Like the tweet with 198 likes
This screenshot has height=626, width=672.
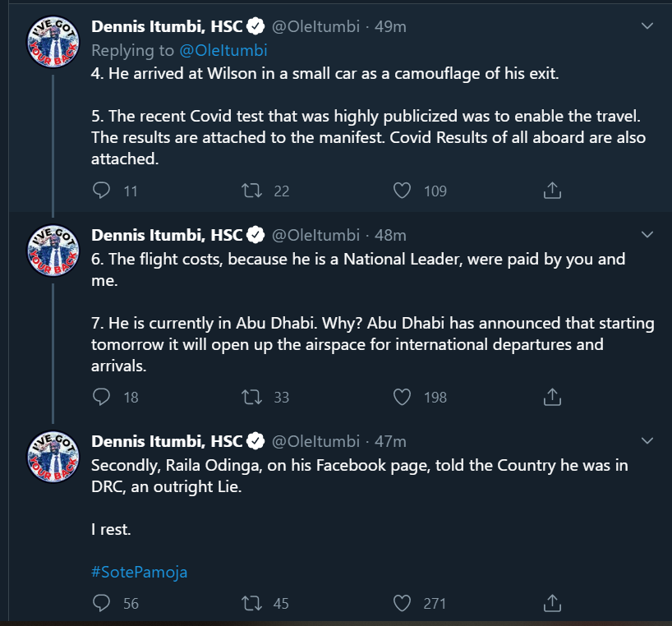[x=402, y=397]
